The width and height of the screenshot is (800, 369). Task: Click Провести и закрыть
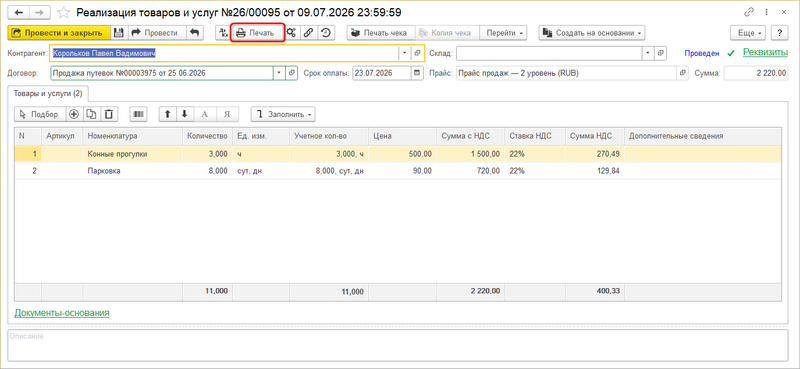(x=59, y=33)
